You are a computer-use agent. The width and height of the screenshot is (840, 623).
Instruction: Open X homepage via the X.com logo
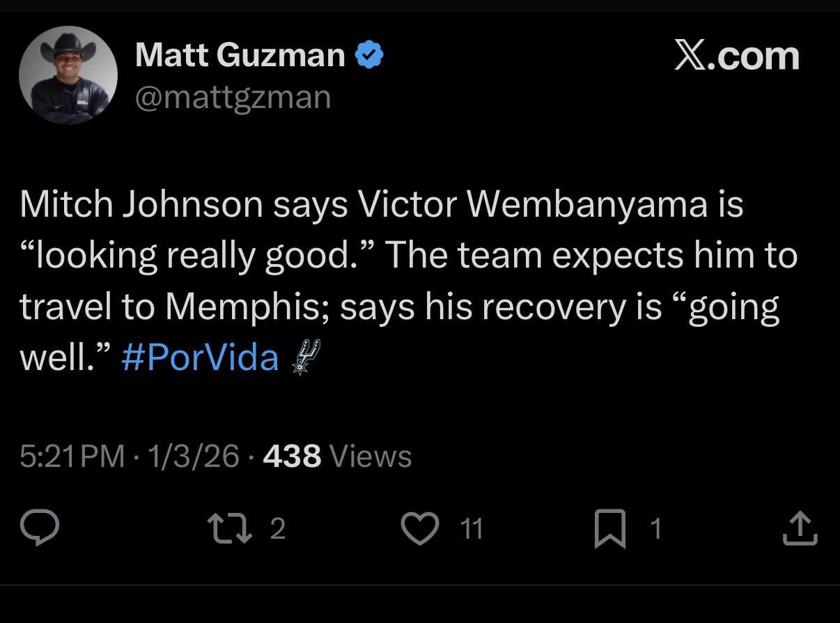click(738, 56)
